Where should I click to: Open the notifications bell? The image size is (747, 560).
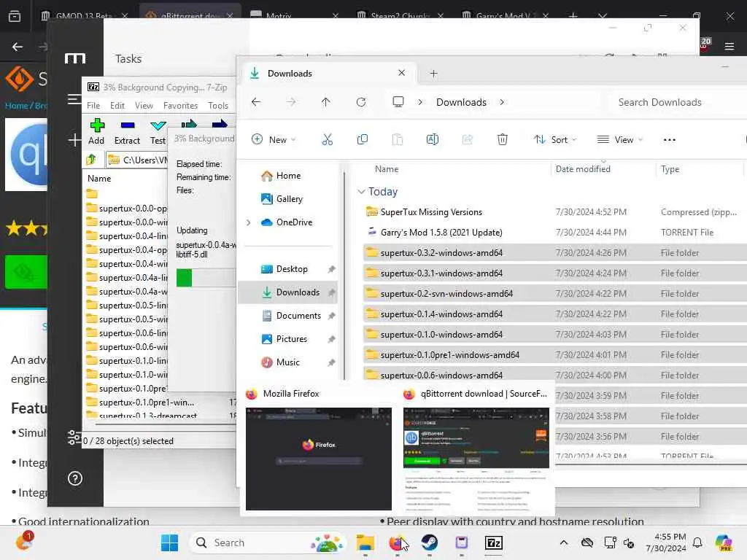point(697,542)
